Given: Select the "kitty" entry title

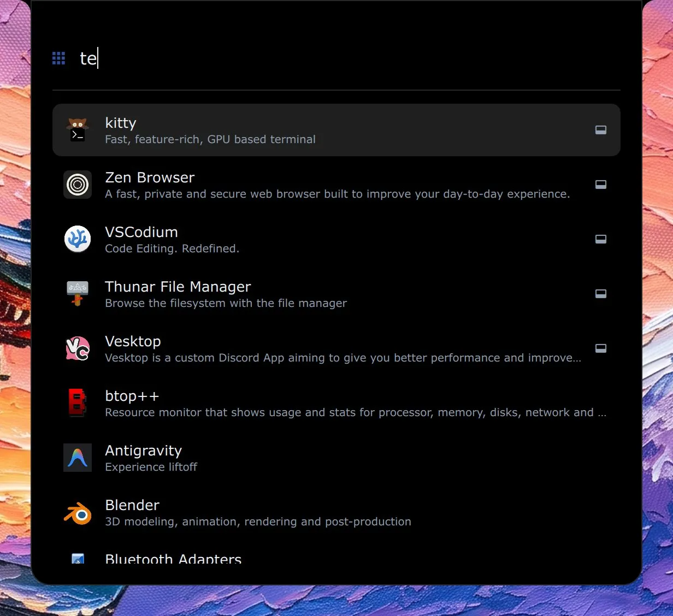Looking at the screenshot, I should tap(121, 123).
